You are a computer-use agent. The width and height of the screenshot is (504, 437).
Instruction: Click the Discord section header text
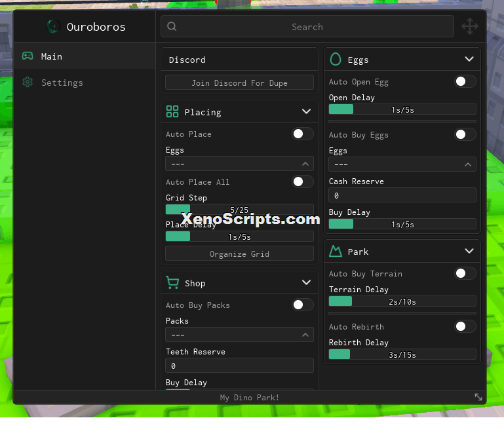[x=187, y=60]
